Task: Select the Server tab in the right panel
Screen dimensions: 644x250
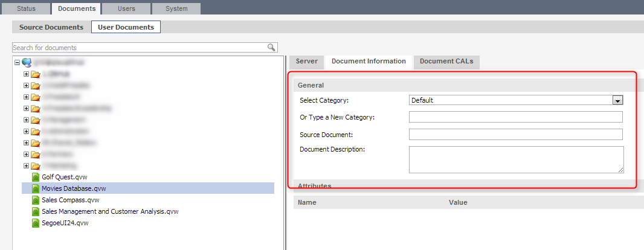Action: point(306,62)
